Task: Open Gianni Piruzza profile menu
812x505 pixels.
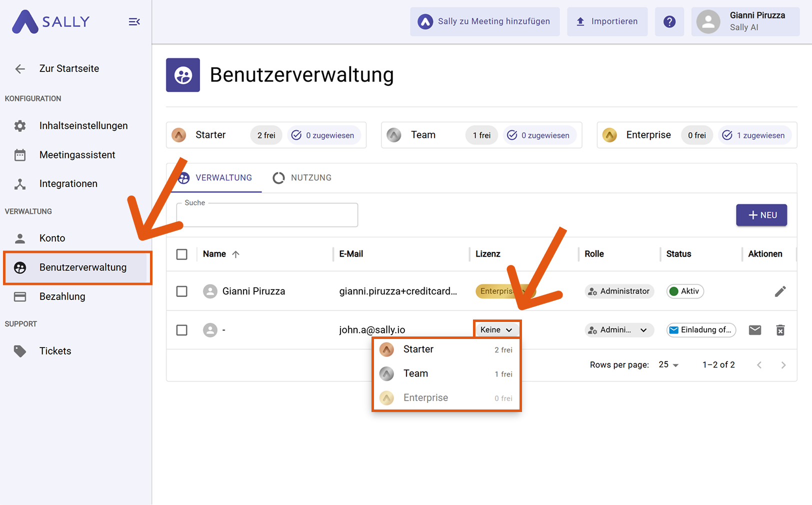Action: point(745,21)
